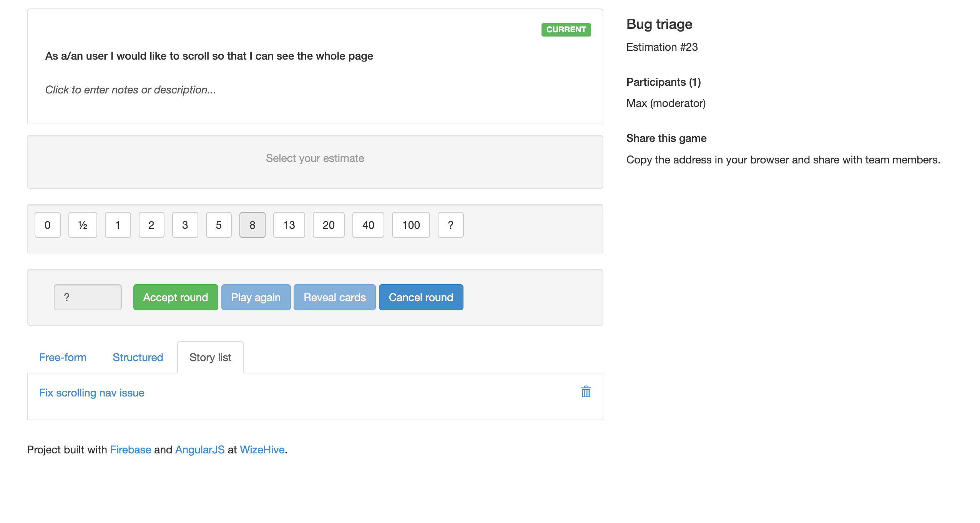This screenshot has width=980, height=523.
Task: Select the ? estimate card
Action: pyautogui.click(x=450, y=225)
